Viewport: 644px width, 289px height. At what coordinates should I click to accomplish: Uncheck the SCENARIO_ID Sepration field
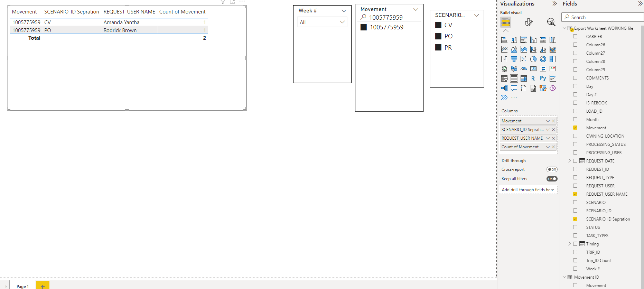pos(575,219)
